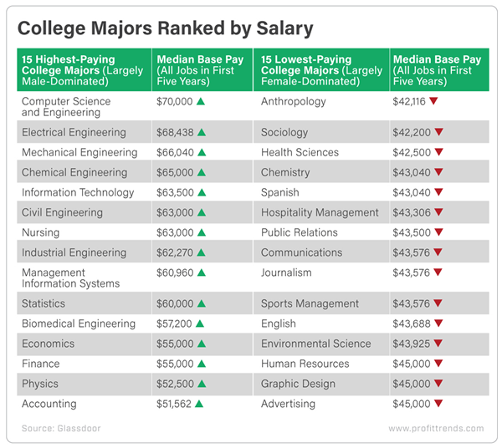The image size is (502, 448).
Task: Click the green arrow in the Statistics row
Action: [202, 303]
